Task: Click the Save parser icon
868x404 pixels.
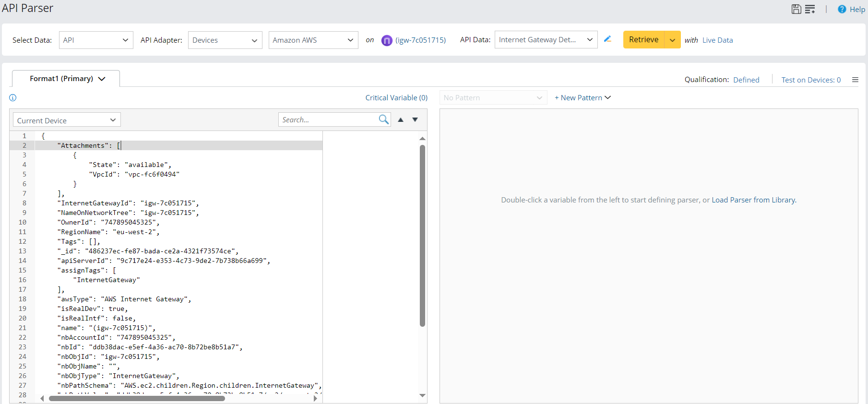Action: pyautogui.click(x=796, y=9)
